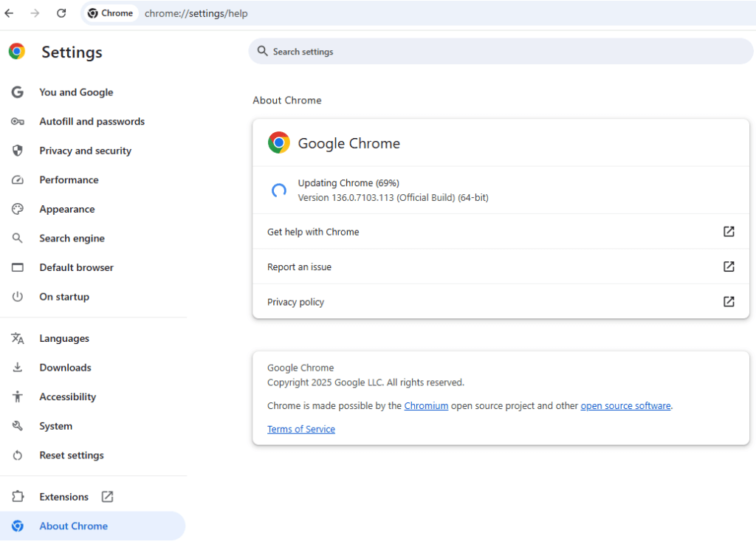Image resolution: width=756 pixels, height=550 pixels.
Task: Open the open source software link
Action: point(625,406)
